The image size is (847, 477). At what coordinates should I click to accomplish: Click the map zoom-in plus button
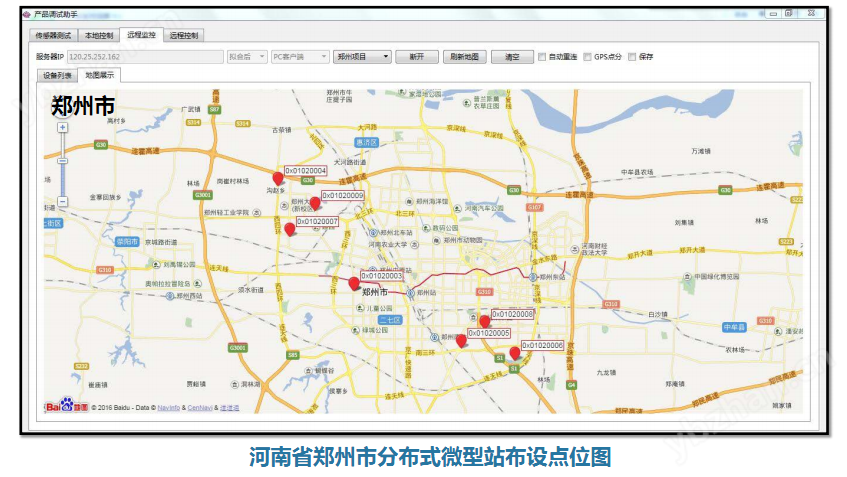tap(63, 128)
